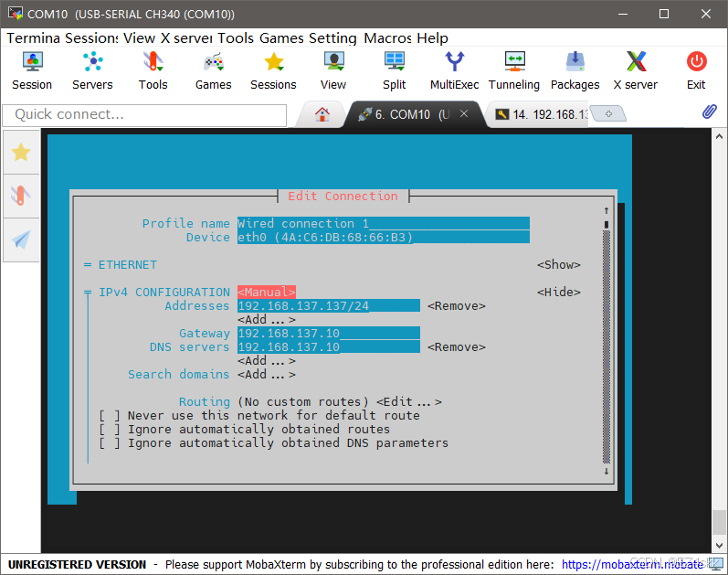Open the Tunneling toolbar icon

[x=514, y=71]
